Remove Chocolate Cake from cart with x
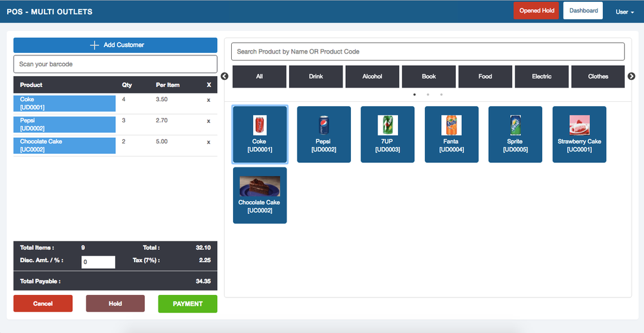Image resolution: width=644 pixels, height=333 pixels. coord(209,142)
